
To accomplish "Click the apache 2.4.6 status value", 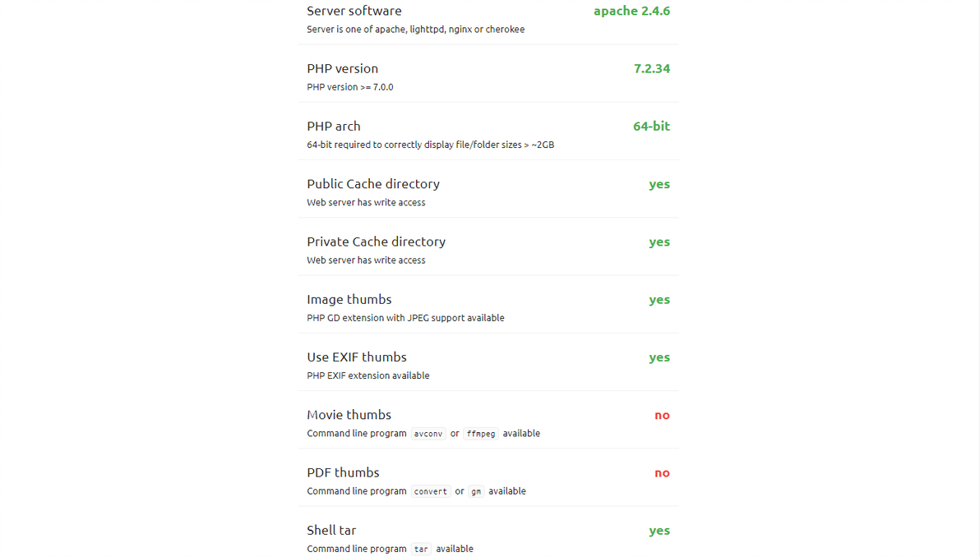I will pos(631,11).
